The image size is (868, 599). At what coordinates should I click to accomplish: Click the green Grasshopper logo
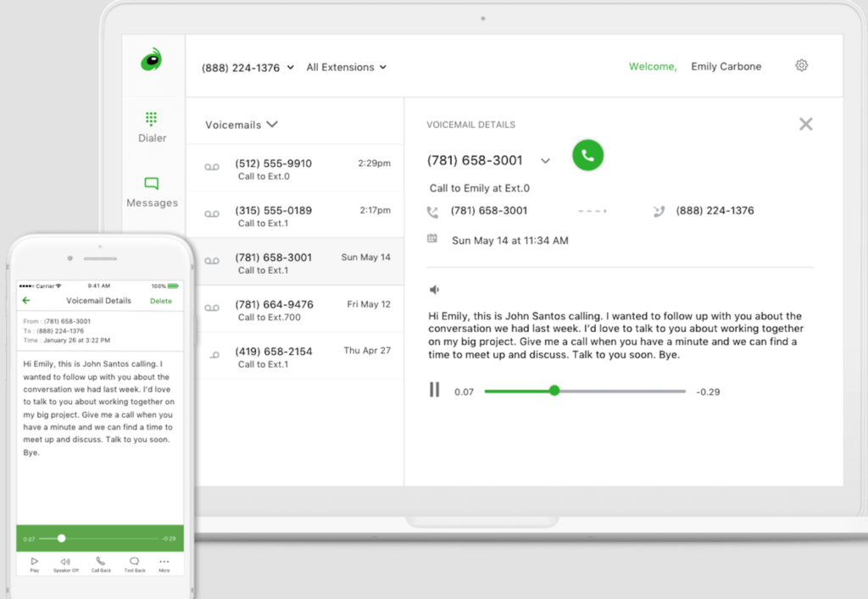click(x=151, y=60)
